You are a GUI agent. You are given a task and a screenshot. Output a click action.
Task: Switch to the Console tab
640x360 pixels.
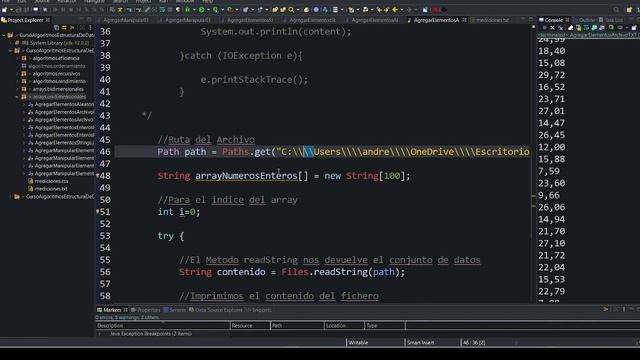[553, 20]
